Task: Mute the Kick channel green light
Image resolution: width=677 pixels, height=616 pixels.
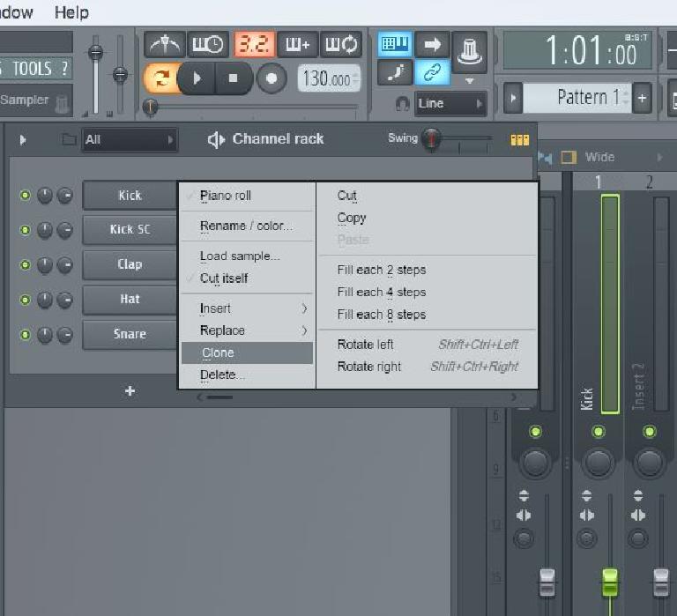Action: [x=25, y=195]
